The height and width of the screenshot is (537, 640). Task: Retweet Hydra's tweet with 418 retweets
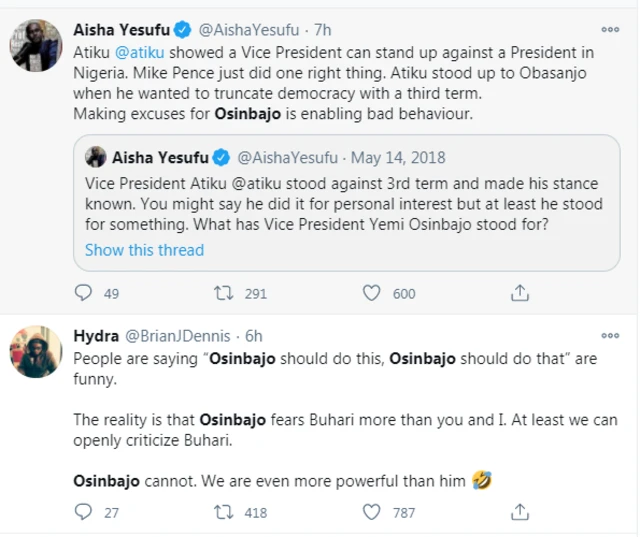pyautogui.click(x=226, y=512)
